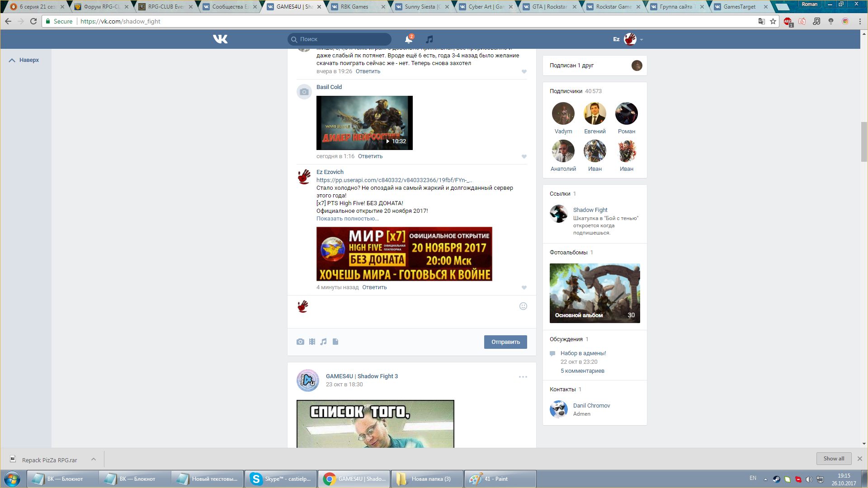
Task: Open the Shadow Fight link in Ссылки
Action: pos(590,210)
